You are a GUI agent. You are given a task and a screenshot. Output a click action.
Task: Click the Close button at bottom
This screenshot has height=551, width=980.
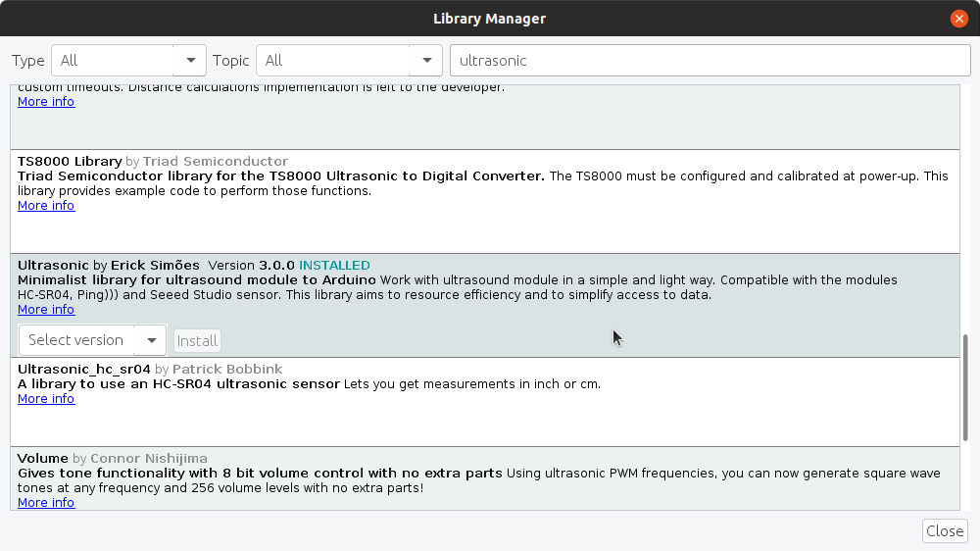pyautogui.click(x=945, y=531)
